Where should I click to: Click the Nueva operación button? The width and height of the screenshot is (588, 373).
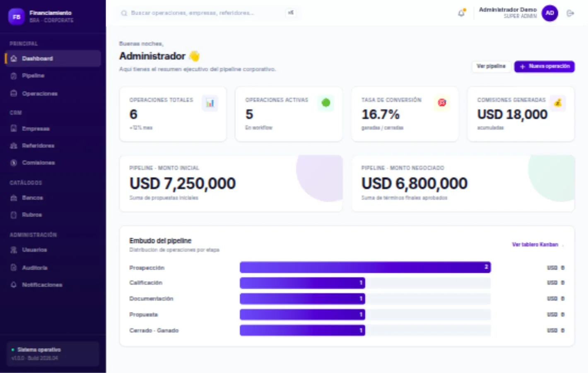(x=544, y=66)
